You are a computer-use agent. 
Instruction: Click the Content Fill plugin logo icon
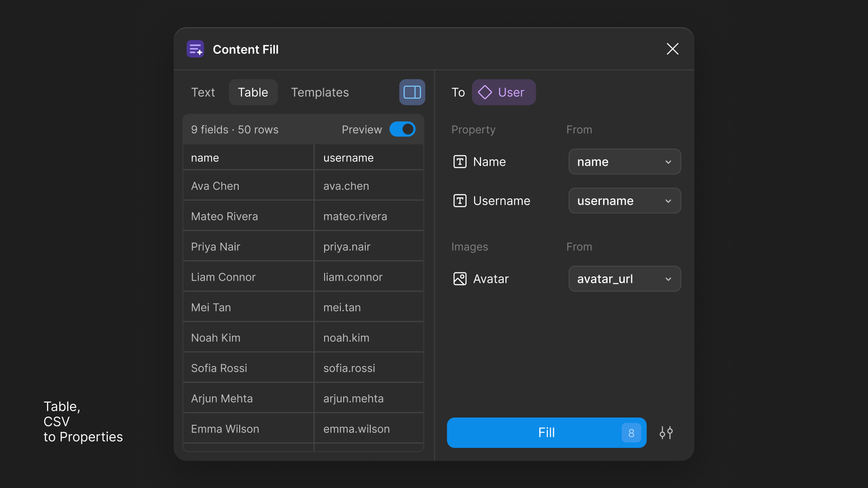click(x=195, y=49)
